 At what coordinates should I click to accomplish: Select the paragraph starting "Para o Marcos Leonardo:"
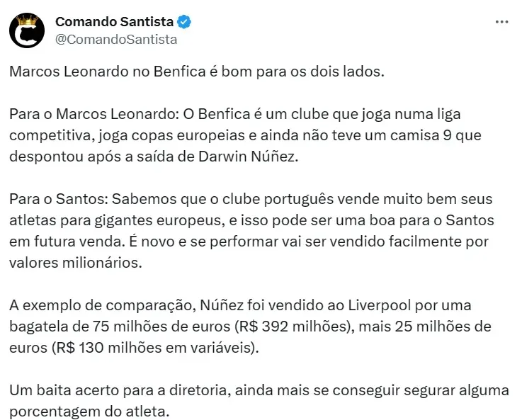click(241, 135)
